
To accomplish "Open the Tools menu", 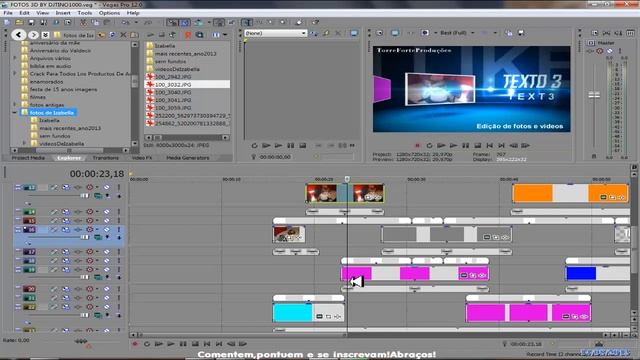I will (84, 13).
